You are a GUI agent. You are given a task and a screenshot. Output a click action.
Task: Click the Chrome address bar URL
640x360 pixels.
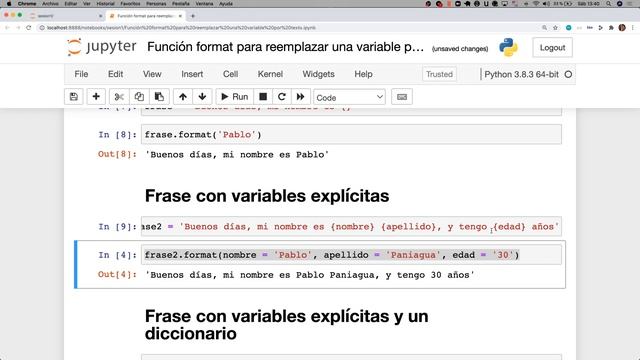(x=181, y=28)
